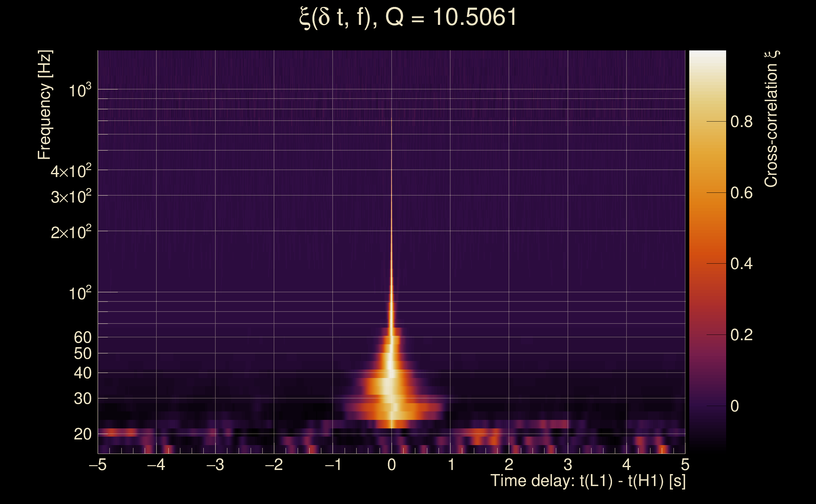Click the 0.6 tick label on the colorbar
This screenshot has height=504, width=816.
point(741,193)
